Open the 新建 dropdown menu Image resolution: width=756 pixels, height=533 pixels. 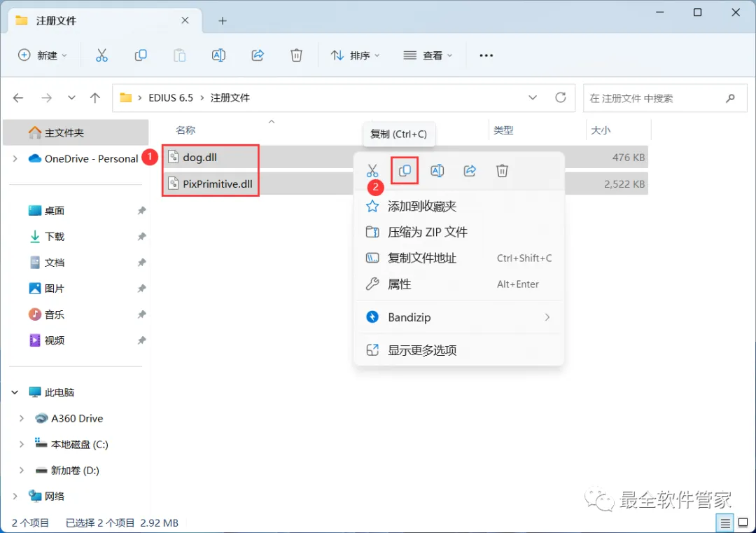tap(43, 55)
